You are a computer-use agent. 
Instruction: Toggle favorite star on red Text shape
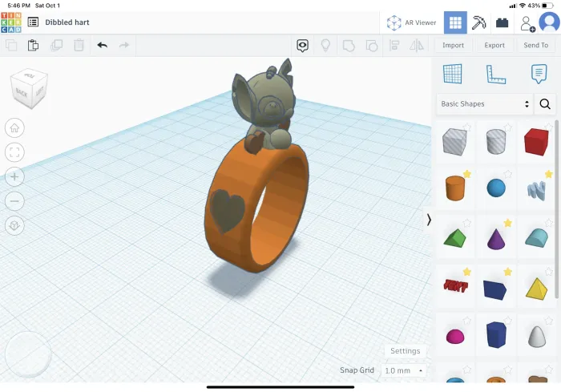[x=467, y=272]
